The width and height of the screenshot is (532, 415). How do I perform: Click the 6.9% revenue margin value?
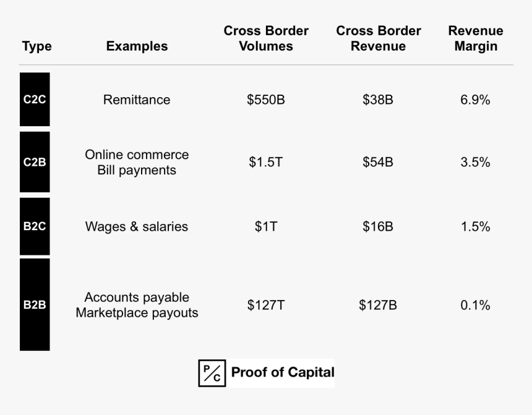click(475, 100)
